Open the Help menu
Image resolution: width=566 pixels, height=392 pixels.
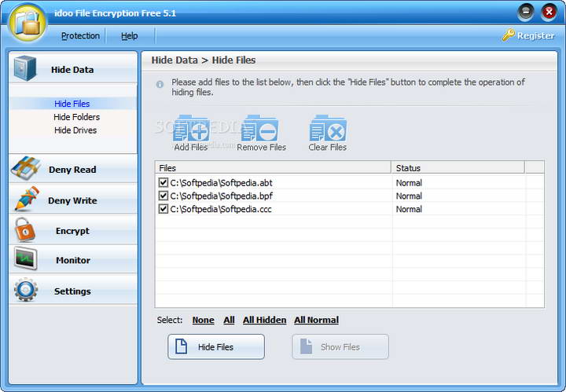(129, 35)
